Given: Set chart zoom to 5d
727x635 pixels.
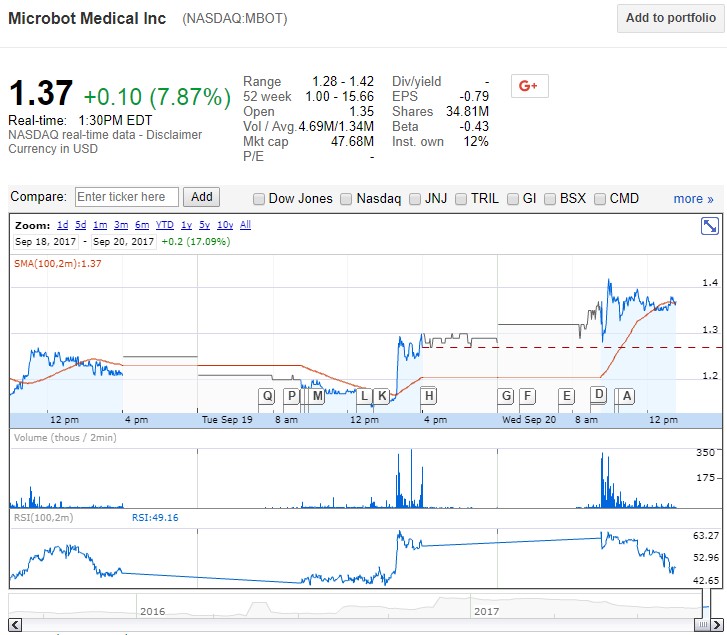Looking at the screenshot, I should tap(81, 225).
